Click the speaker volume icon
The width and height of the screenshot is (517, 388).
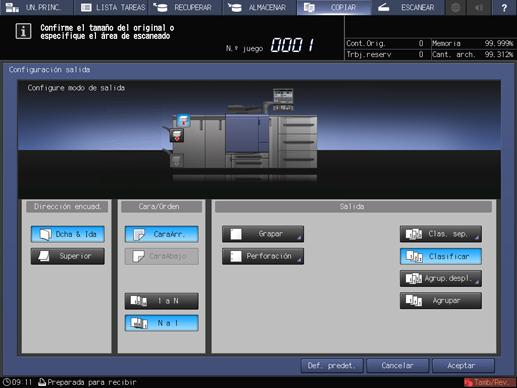[479, 7]
